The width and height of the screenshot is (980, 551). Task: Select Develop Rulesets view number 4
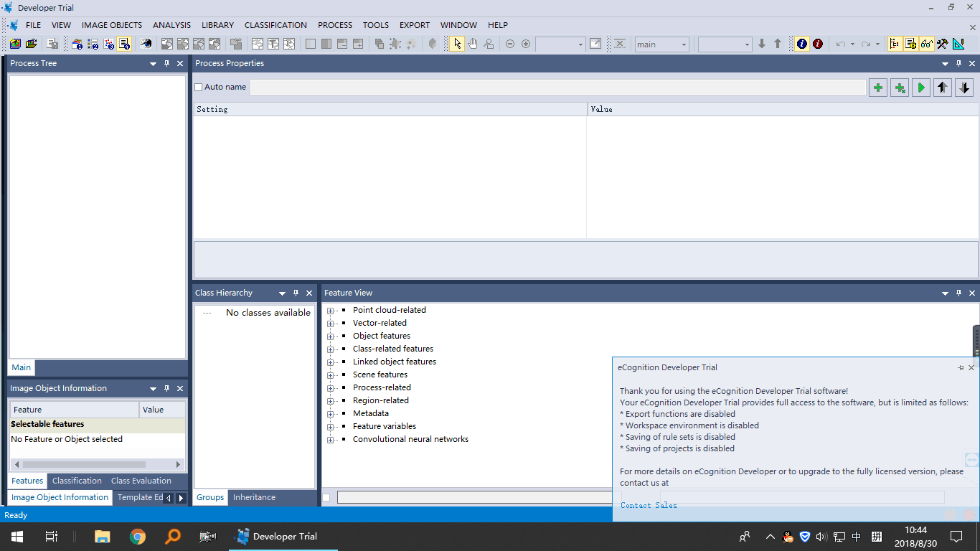point(123,44)
